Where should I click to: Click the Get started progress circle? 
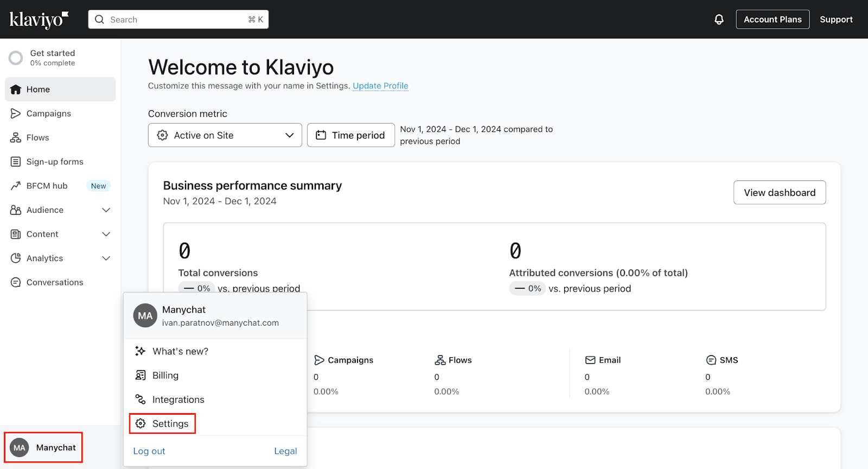[x=16, y=58]
